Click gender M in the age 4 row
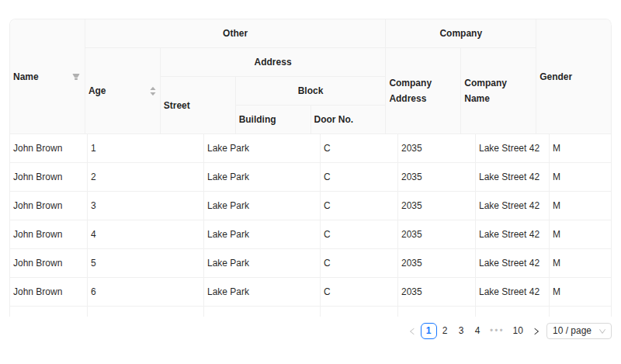This screenshot has width=621, height=364. [x=557, y=234]
